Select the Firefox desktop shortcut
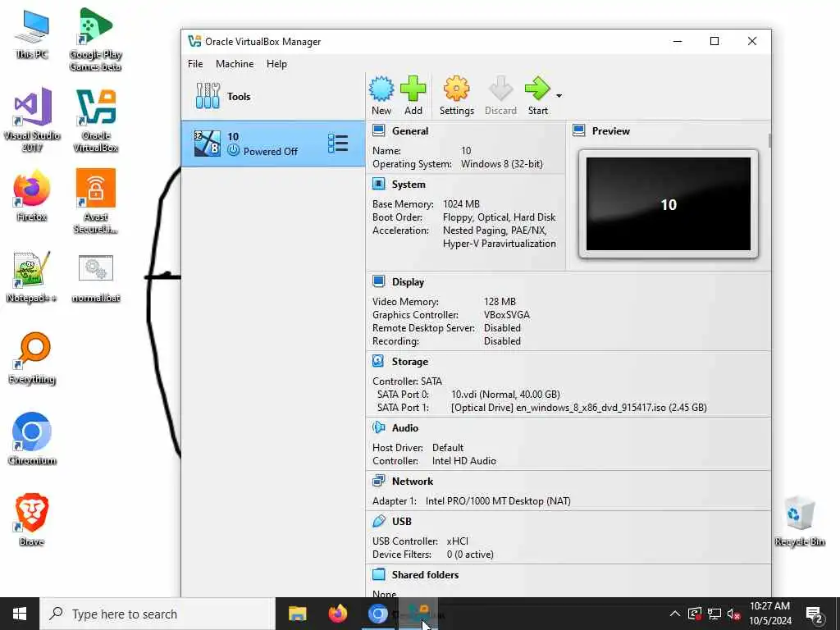 32,195
